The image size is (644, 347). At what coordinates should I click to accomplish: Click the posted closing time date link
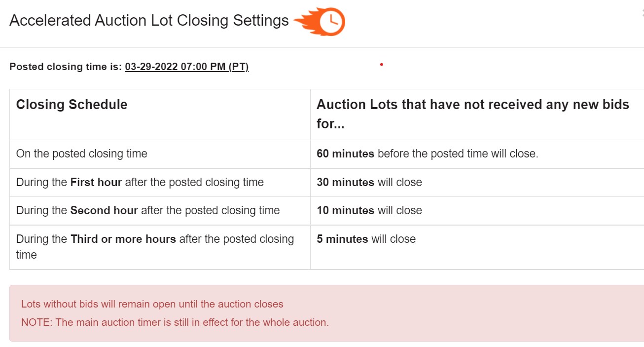(x=186, y=67)
